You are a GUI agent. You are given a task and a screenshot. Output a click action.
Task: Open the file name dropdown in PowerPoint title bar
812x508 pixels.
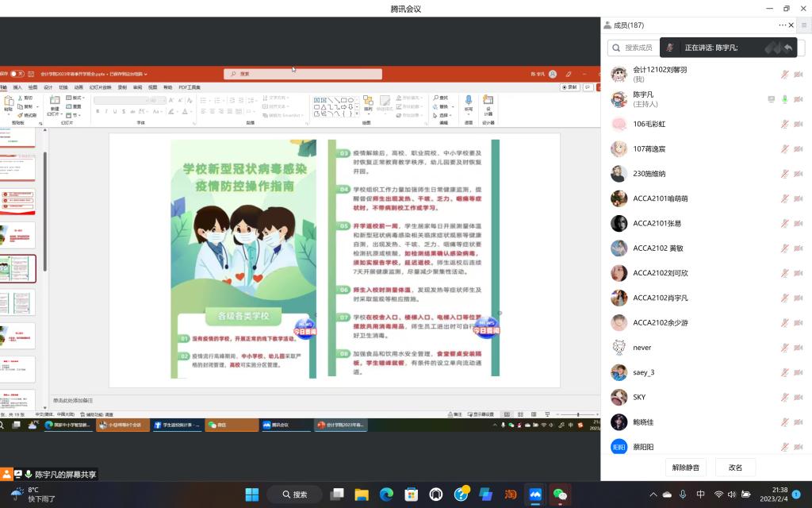tap(146, 74)
